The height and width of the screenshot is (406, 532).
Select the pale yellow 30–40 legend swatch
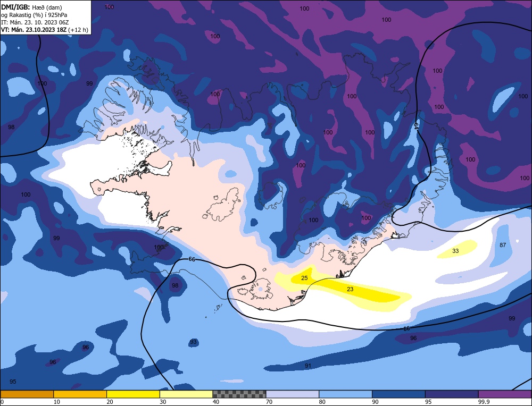186,394
